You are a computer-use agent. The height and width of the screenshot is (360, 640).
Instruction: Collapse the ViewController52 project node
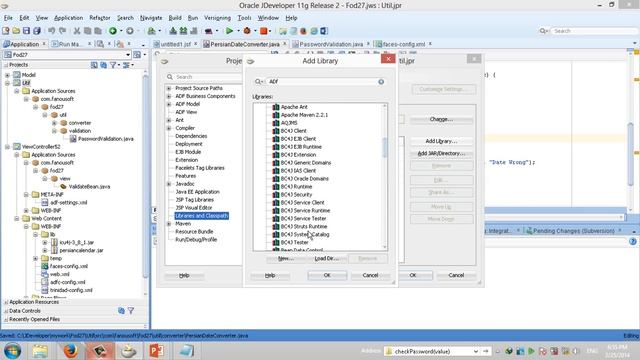coord(7,147)
